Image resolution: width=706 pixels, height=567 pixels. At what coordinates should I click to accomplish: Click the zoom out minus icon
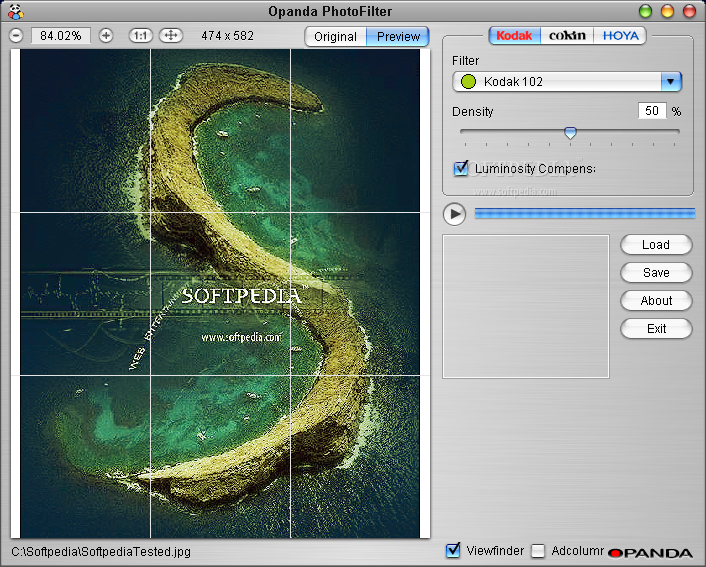click(x=16, y=35)
